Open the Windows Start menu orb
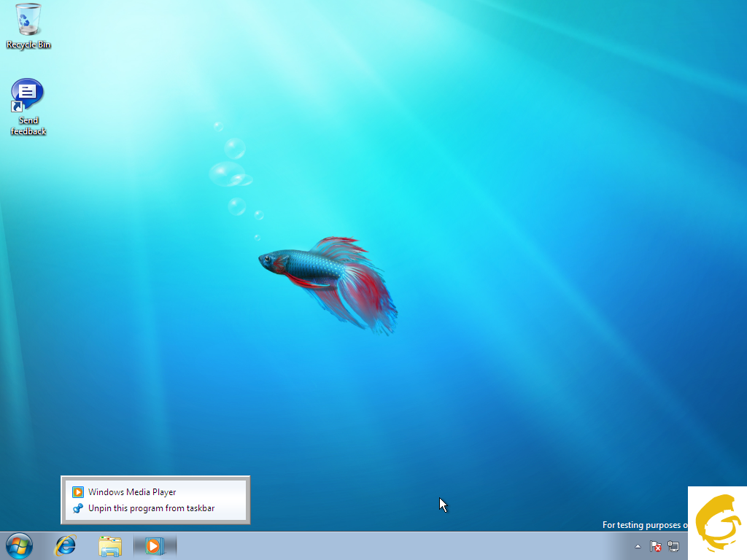Screen dimensions: 747x560 pos(19,545)
